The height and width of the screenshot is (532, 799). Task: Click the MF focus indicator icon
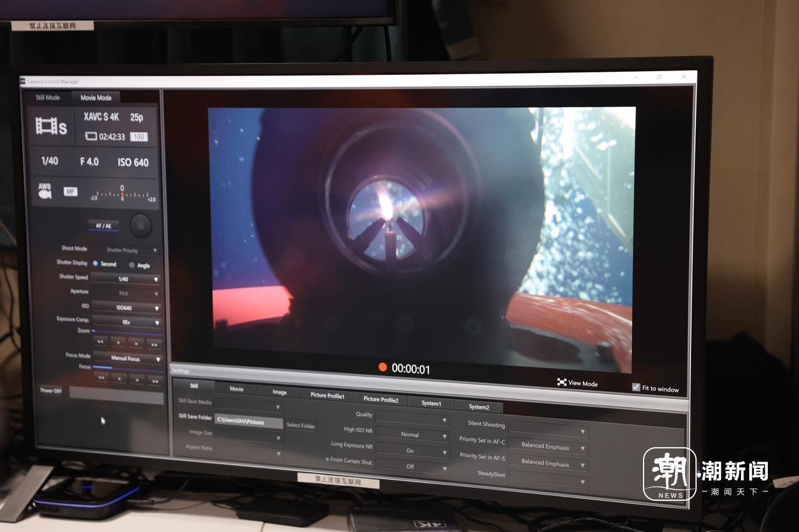tap(71, 191)
